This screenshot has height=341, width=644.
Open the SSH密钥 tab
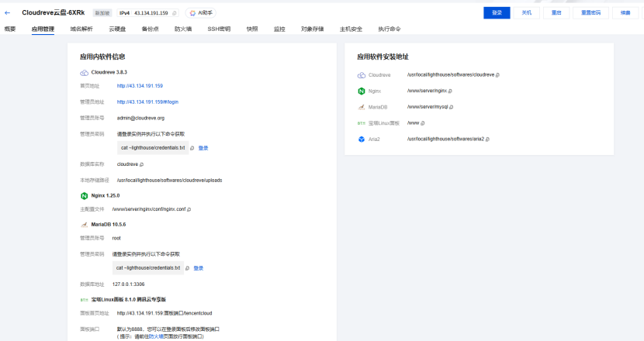(219, 29)
